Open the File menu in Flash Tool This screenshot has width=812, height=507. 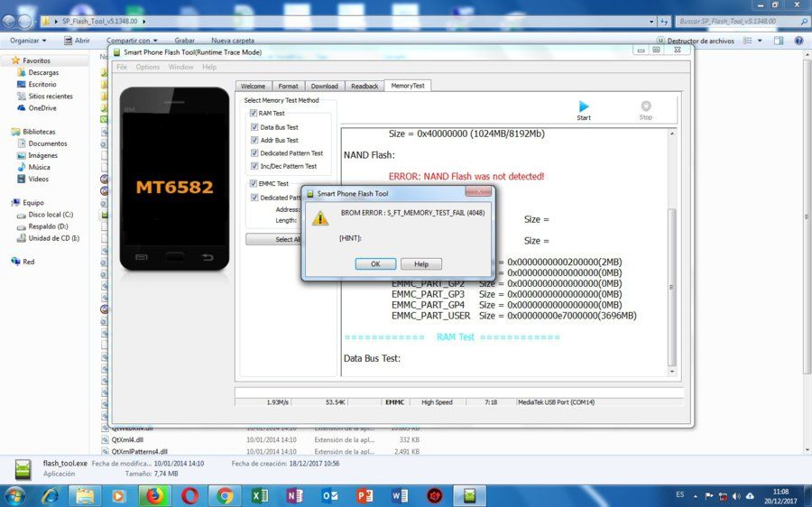click(x=122, y=67)
